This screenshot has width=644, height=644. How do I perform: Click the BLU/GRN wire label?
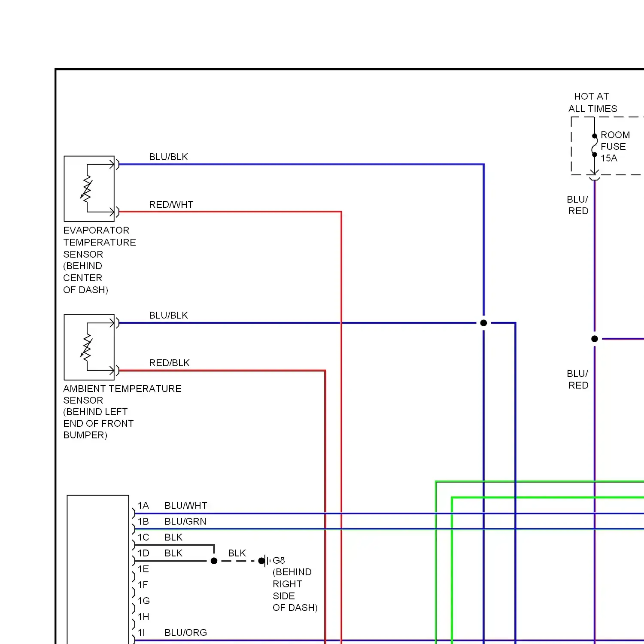185,521
